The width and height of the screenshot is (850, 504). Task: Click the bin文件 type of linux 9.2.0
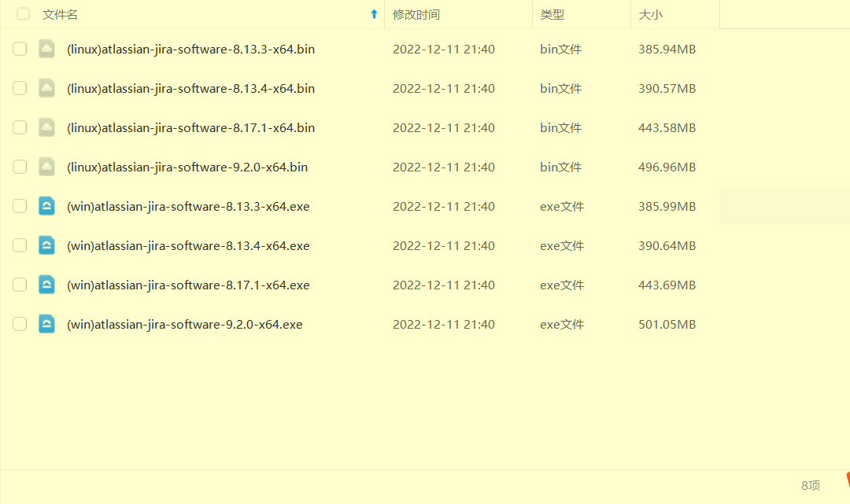pos(560,167)
